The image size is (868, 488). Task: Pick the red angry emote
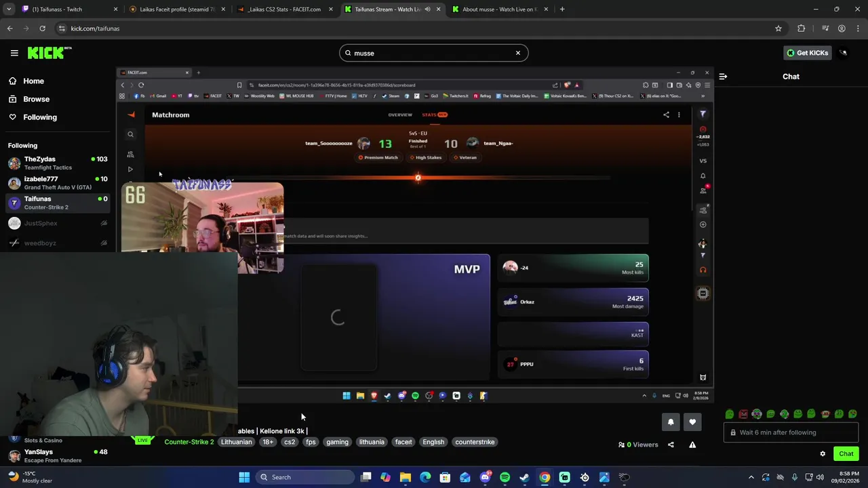(x=743, y=414)
